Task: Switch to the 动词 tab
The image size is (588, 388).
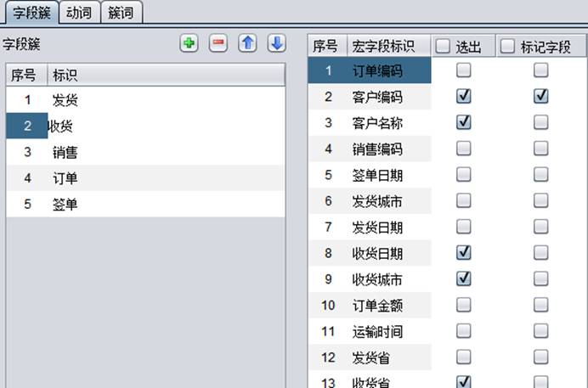Action: (79, 12)
